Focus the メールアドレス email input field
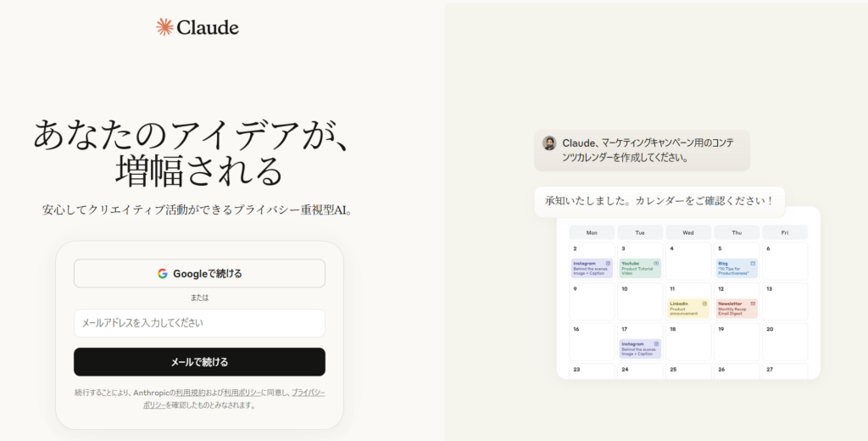This screenshot has width=868, height=441. 199,323
